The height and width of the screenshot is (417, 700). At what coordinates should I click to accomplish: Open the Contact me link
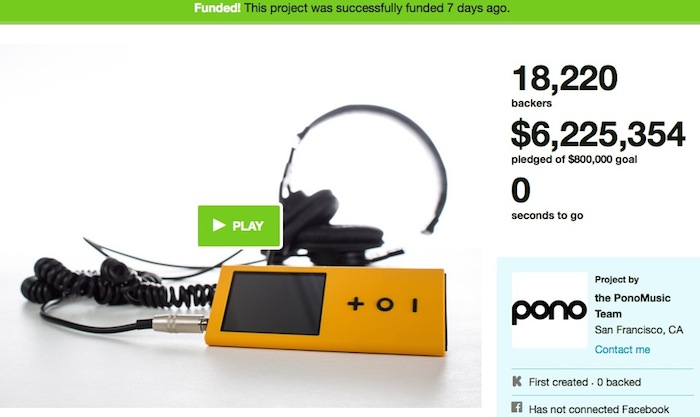[x=622, y=350]
